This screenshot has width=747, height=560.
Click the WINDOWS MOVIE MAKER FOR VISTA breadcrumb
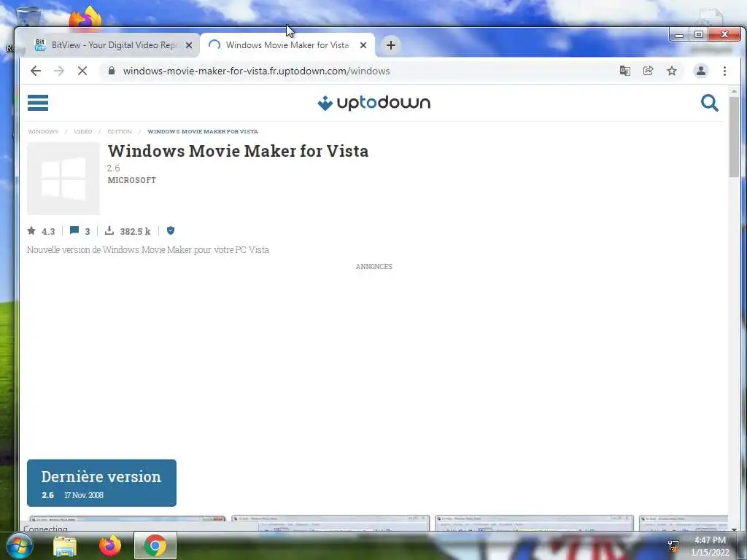[203, 131]
